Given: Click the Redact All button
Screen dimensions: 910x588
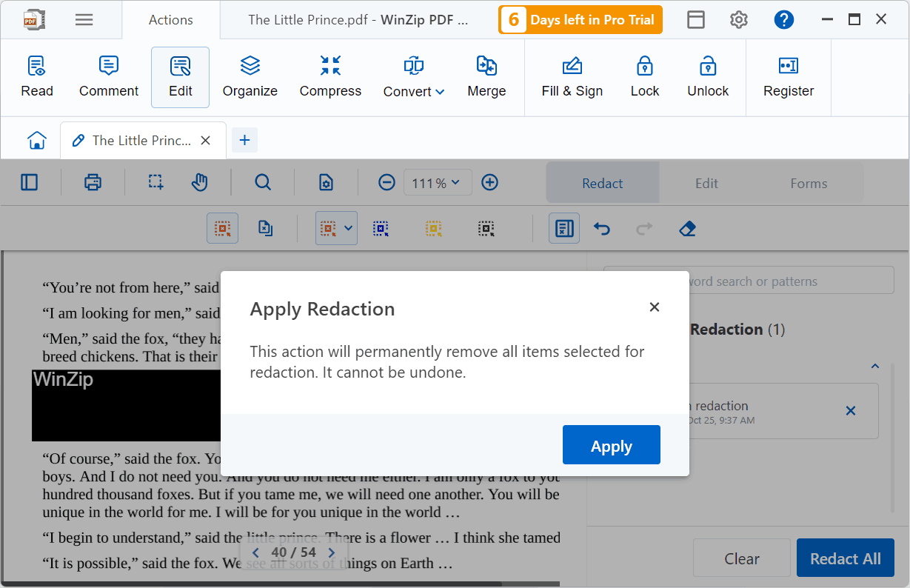Looking at the screenshot, I should click(x=845, y=558).
